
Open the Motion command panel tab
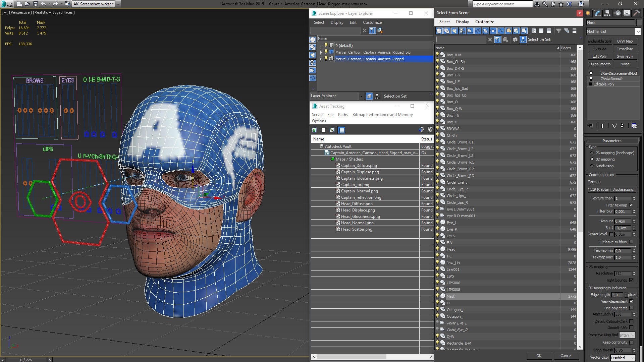618,13
